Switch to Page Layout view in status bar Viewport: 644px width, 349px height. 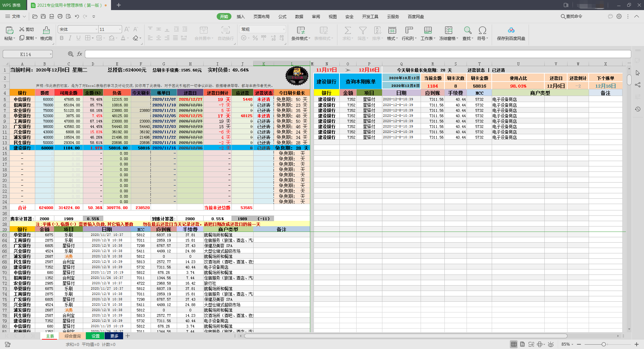point(522,344)
